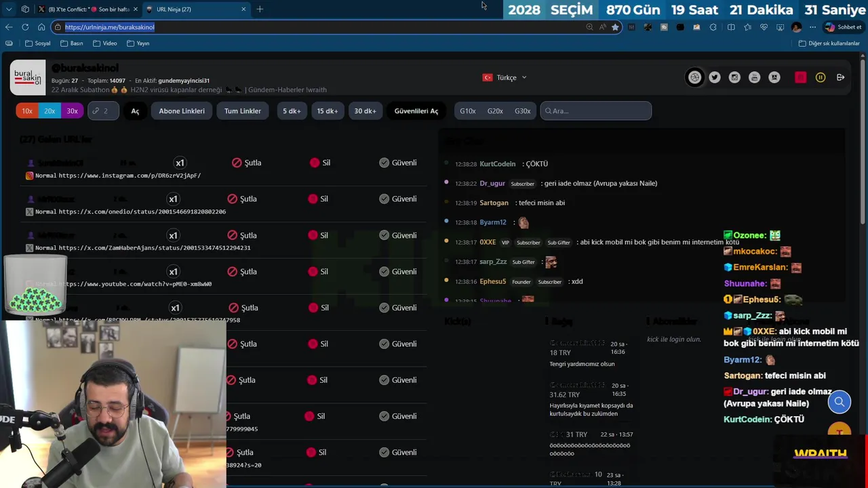Open the Basın bookmarks folder

point(72,43)
